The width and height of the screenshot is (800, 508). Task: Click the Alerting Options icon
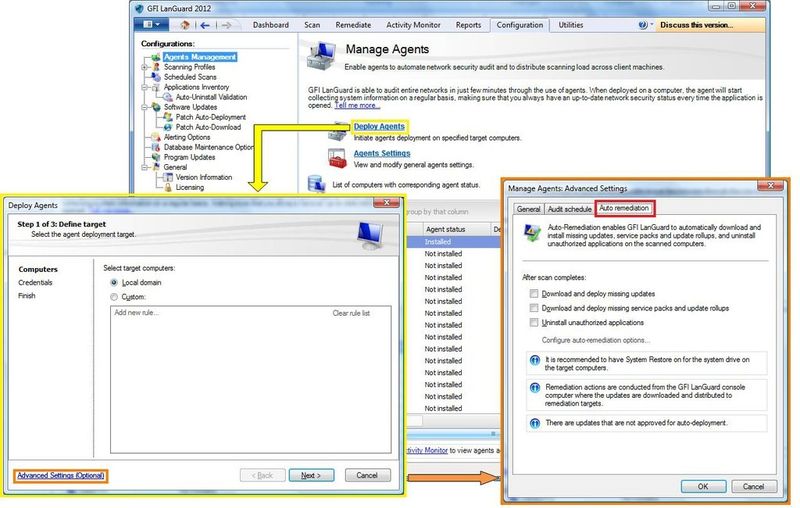click(156, 137)
